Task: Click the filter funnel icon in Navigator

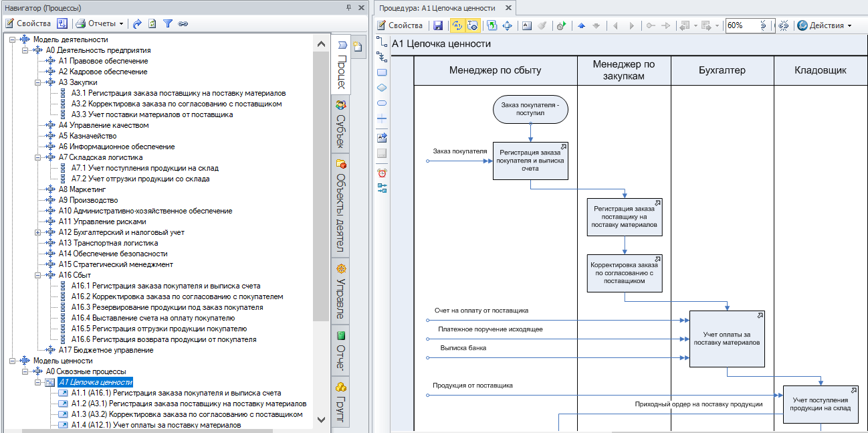Action: pos(168,23)
